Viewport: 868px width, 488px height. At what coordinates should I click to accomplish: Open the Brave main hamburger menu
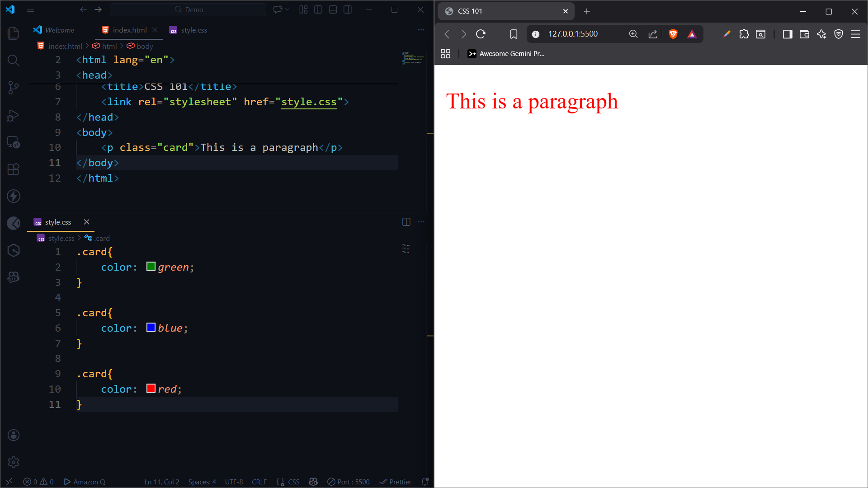tap(855, 34)
